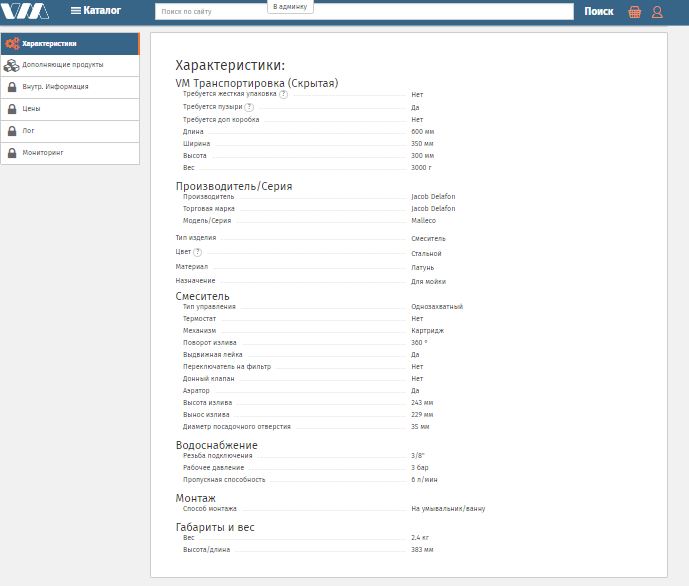Click the Однозахватный value

[437, 307]
